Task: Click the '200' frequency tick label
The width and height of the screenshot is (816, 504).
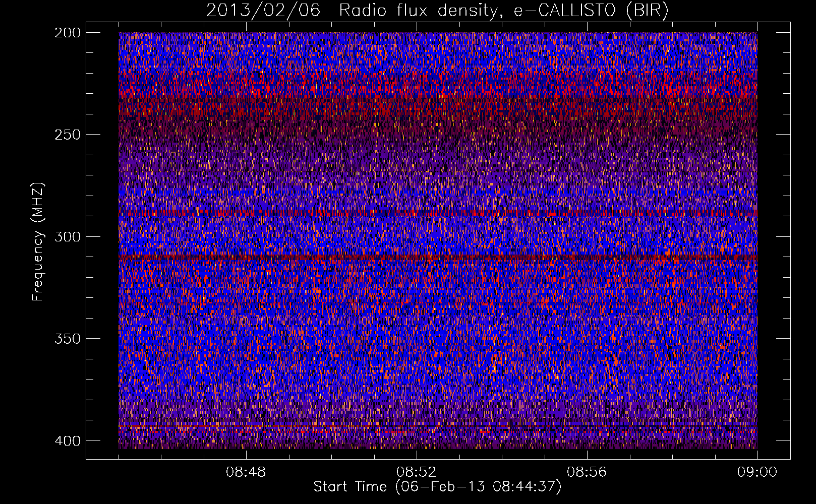Action: pyautogui.click(x=67, y=33)
